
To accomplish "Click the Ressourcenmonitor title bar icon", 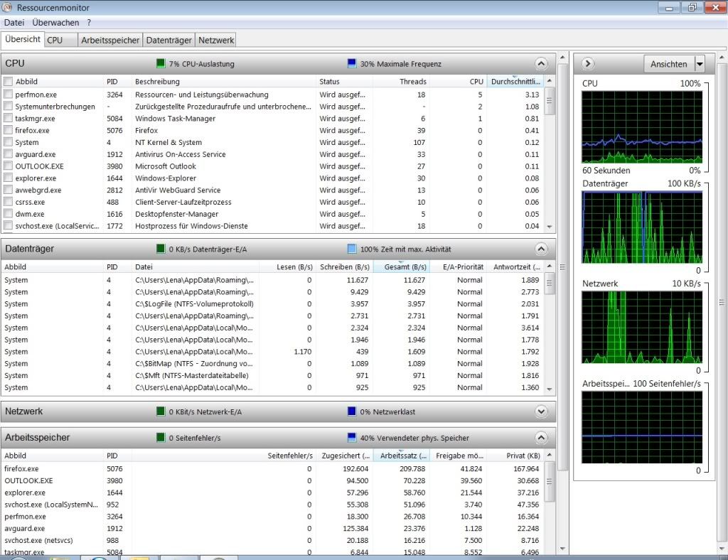I will [8, 7].
